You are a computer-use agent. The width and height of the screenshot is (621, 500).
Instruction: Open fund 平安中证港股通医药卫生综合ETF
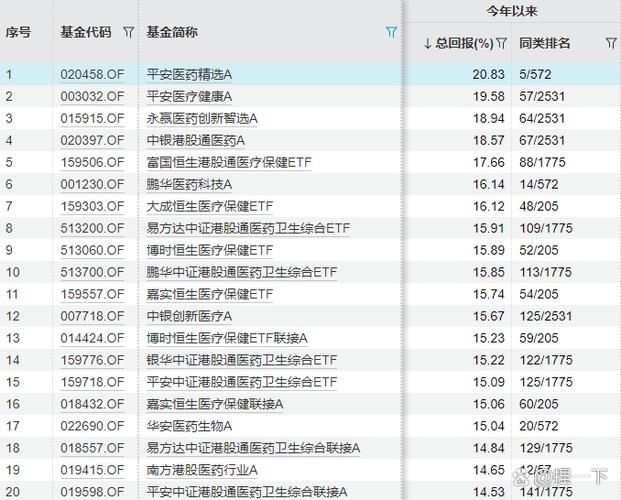click(x=242, y=382)
